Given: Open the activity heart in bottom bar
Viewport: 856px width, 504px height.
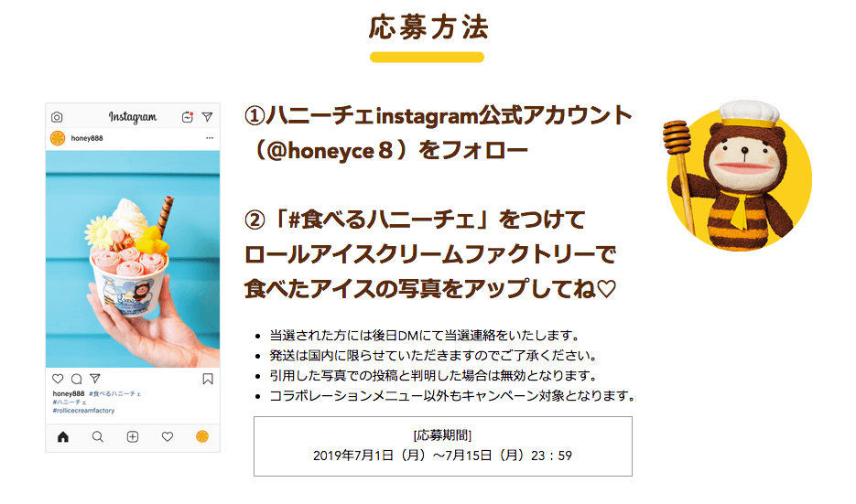Looking at the screenshot, I should point(168,436).
